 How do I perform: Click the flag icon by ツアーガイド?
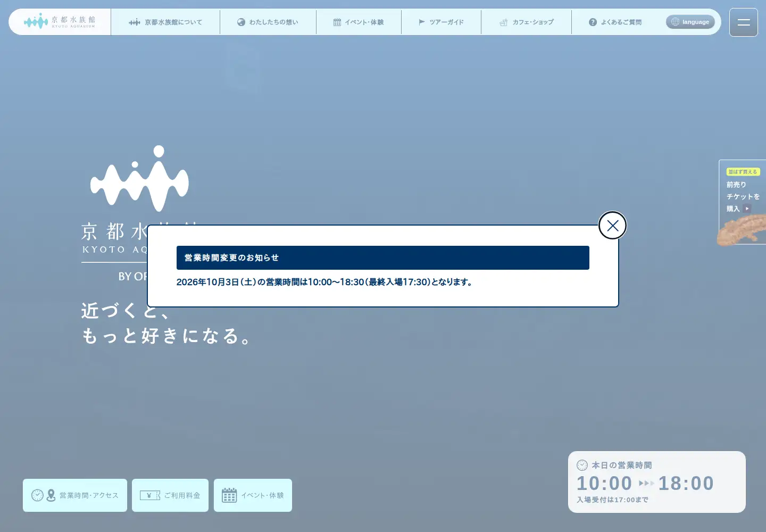click(422, 22)
